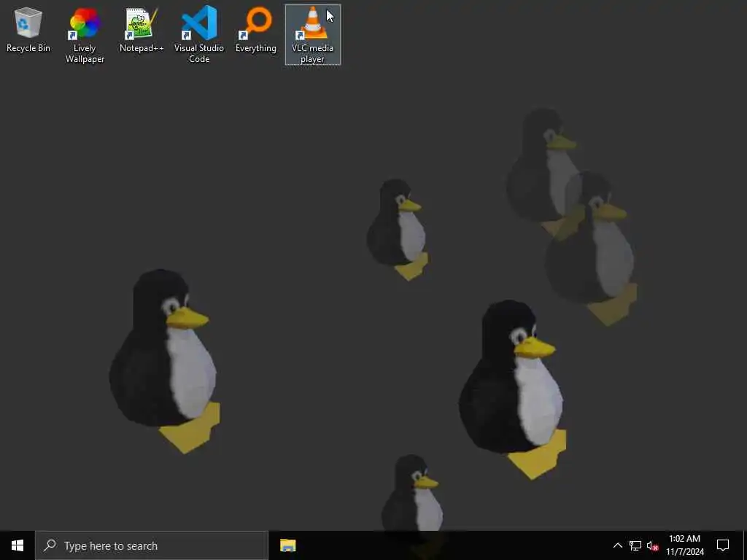Click the taskbar search box

(152, 545)
